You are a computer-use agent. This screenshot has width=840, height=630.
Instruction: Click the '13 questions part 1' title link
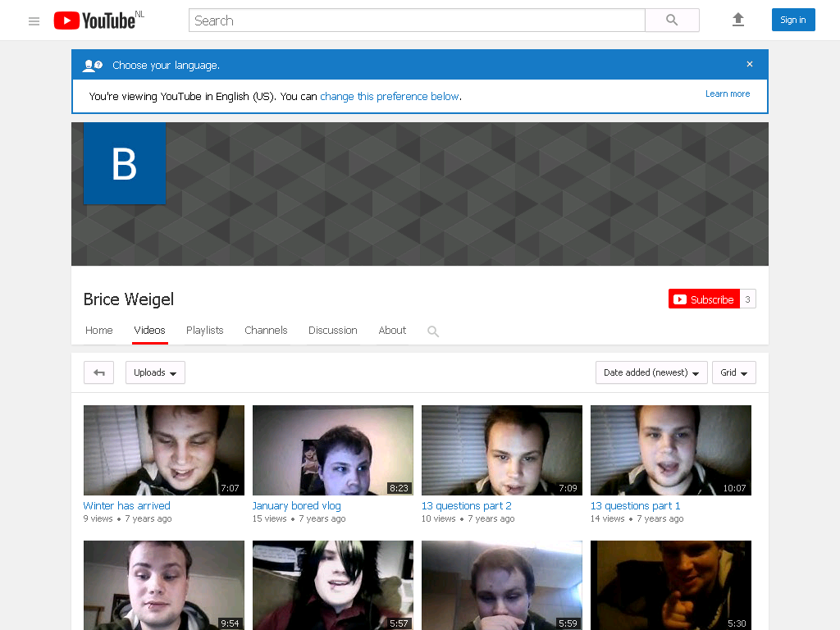pyautogui.click(x=636, y=505)
